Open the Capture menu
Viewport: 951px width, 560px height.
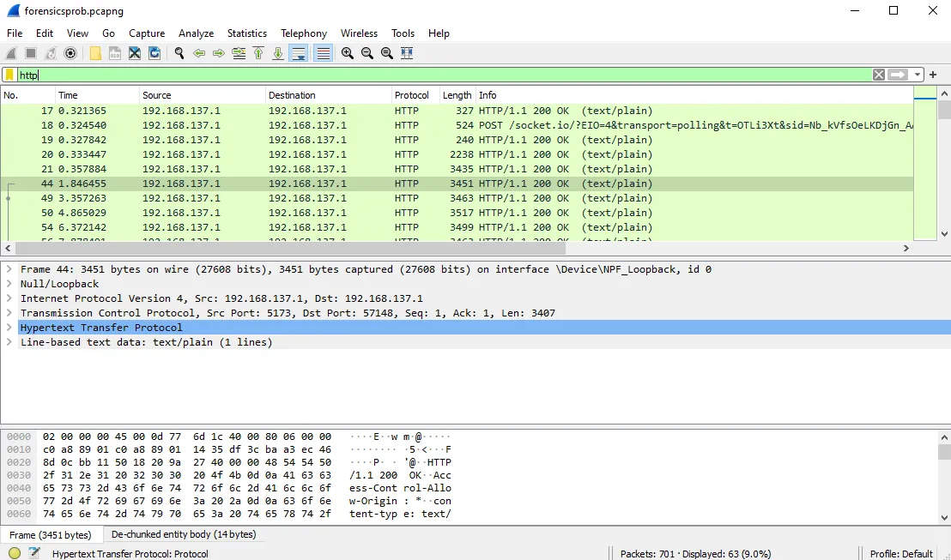coord(147,33)
